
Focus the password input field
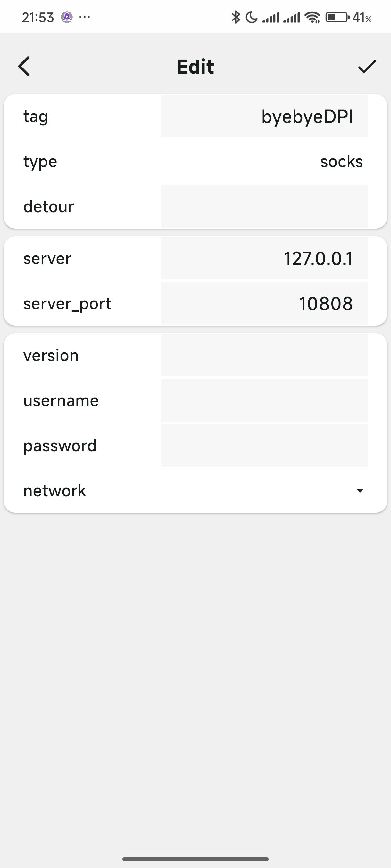(264, 446)
